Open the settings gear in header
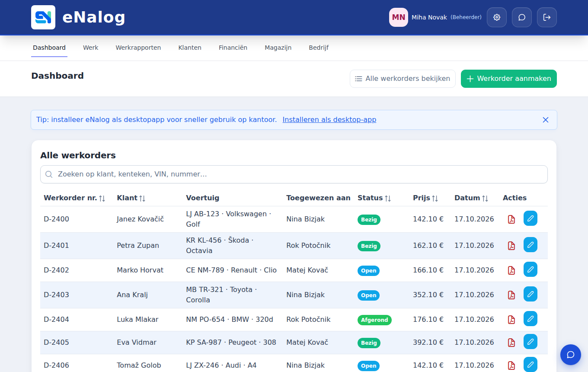The height and width of the screenshot is (372, 588). [497, 17]
